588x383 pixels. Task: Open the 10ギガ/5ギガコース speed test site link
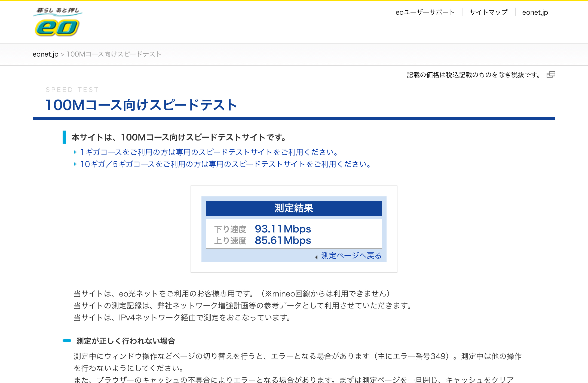pos(225,164)
